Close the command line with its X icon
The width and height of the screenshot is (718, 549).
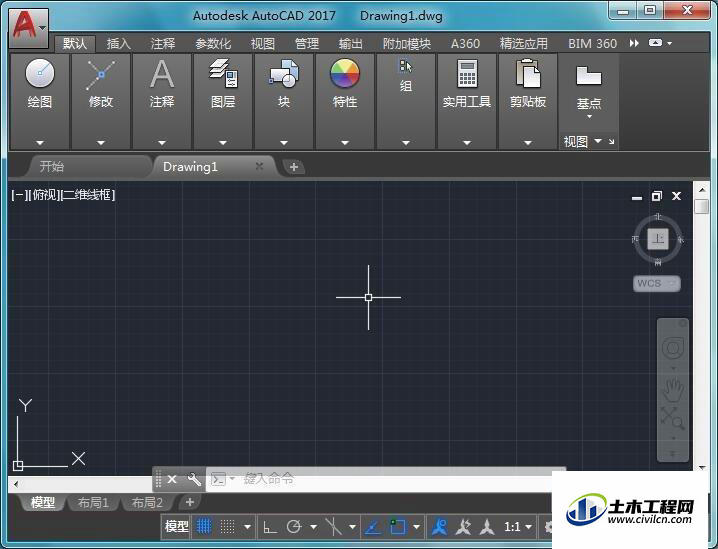tap(172, 479)
